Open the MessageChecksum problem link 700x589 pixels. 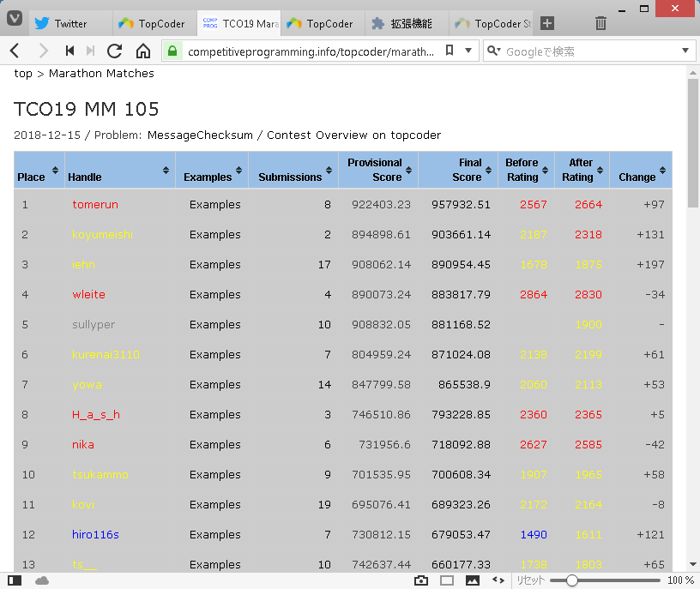coord(200,135)
